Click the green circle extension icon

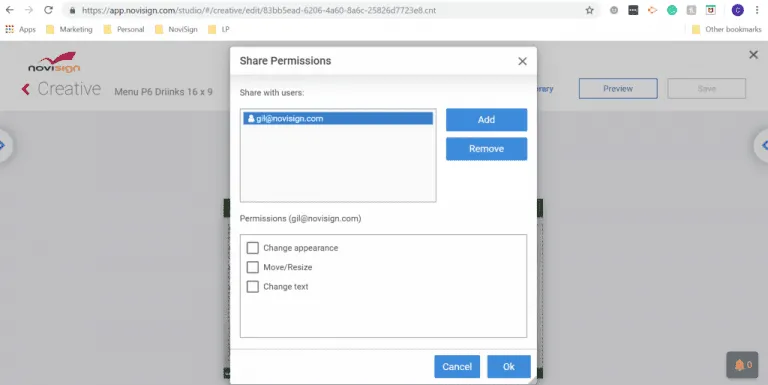tap(672, 10)
